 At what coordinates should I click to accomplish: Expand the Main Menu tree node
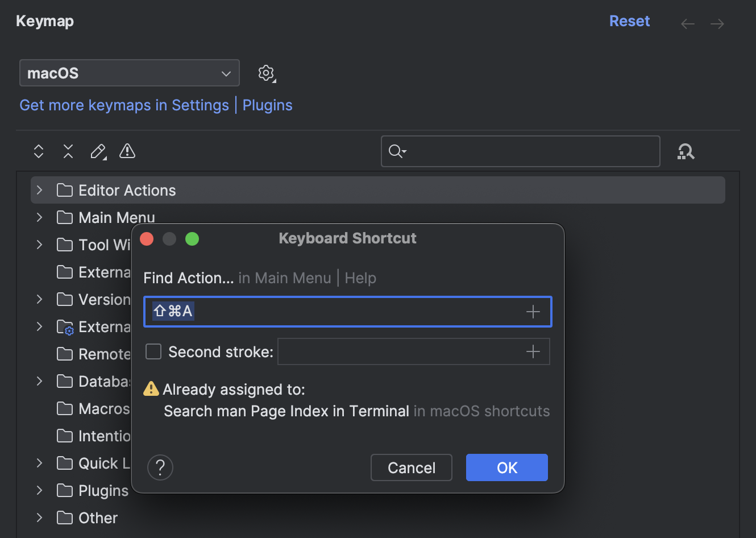point(39,217)
